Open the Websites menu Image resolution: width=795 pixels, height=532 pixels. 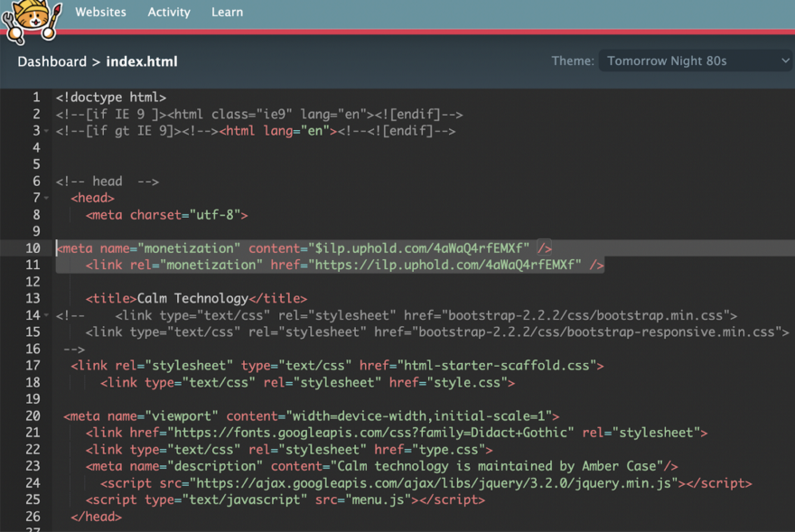click(x=100, y=12)
